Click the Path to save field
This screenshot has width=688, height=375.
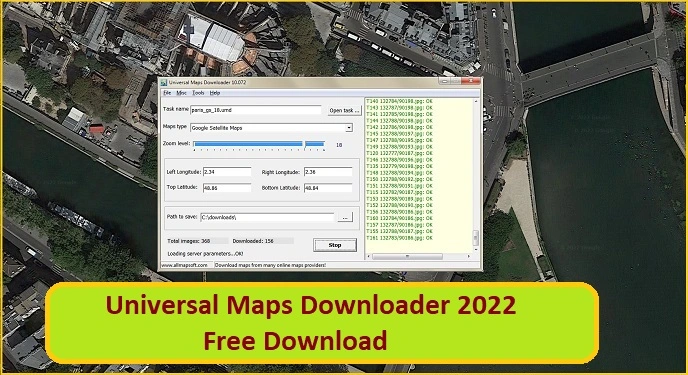(267, 217)
